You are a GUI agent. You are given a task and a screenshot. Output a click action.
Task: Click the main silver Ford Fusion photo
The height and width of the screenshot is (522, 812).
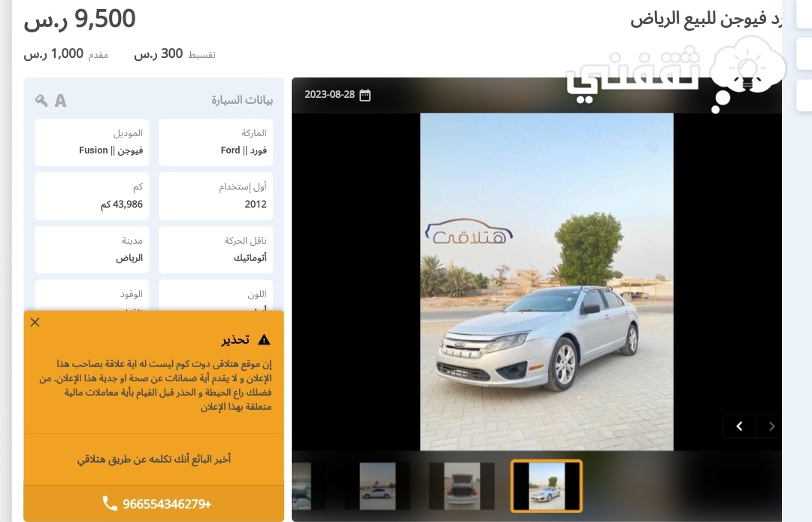(547, 282)
